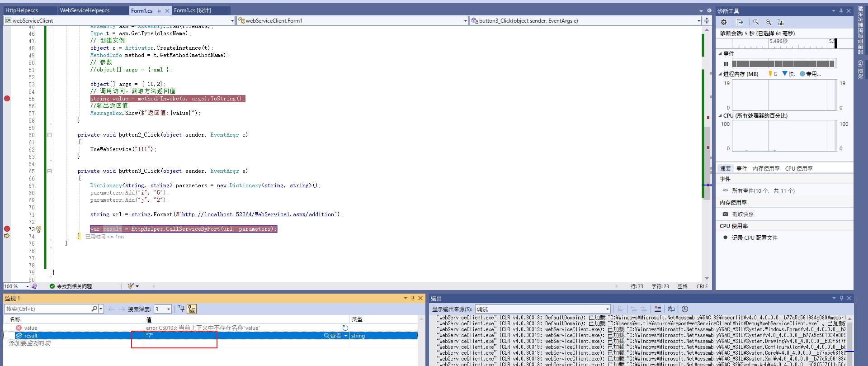Click the breakpoint dot at line 73
Image resolution: width=868 pixels, height=366 pixels.
(7, 229)
